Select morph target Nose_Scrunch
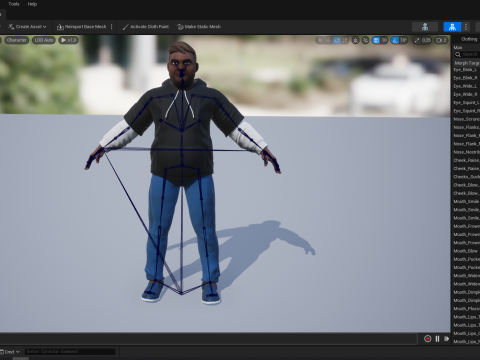This screenshot has width=480, height=360. (x=466, y=119)
